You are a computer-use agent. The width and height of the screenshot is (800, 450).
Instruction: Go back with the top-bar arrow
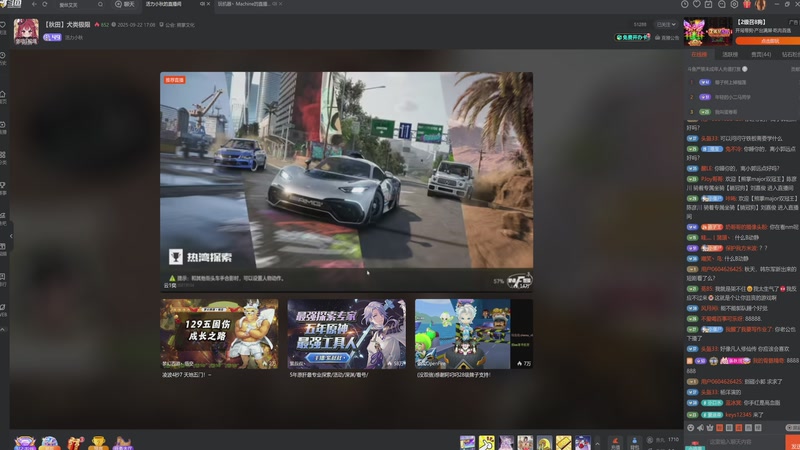pyautogui.click(x=34, y=4)
